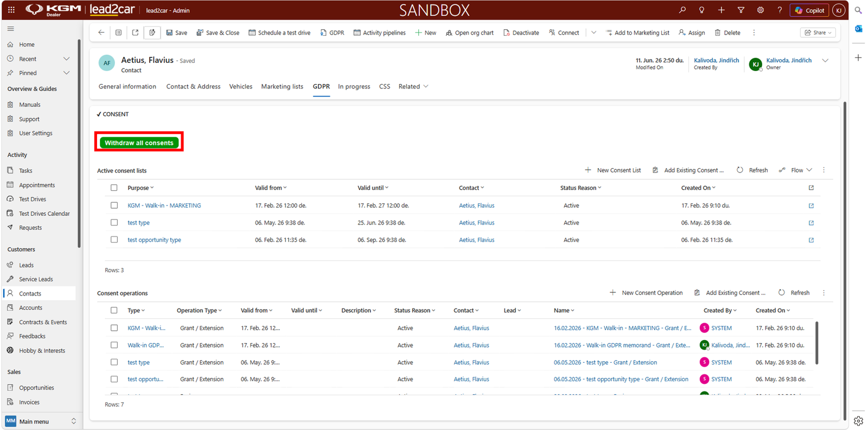
Task: Open the Status Reason column dropdown in consent lists
Action: (580, 188)
